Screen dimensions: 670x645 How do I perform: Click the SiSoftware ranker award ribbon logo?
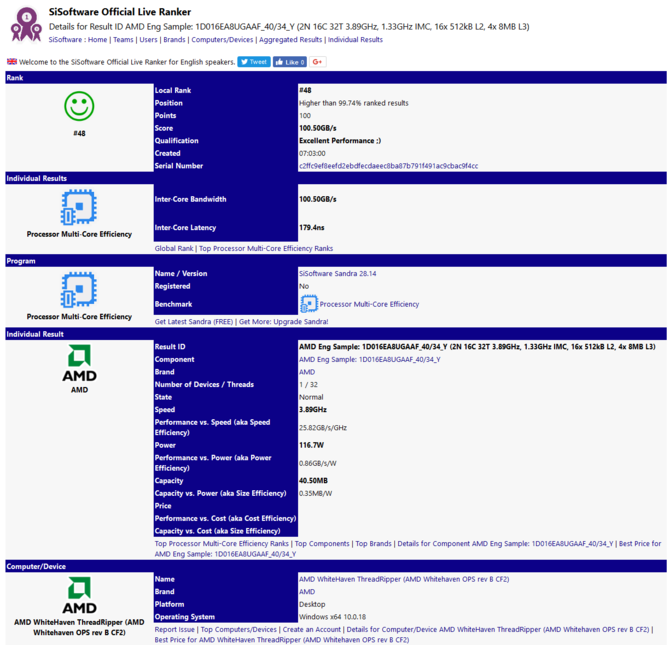coord(24,25)
